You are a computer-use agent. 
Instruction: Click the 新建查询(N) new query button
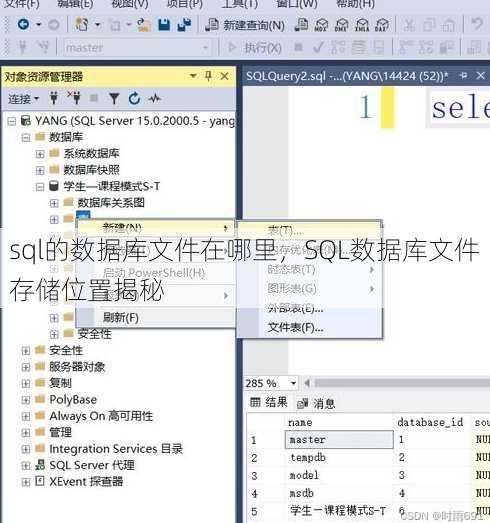click(245, 25)
